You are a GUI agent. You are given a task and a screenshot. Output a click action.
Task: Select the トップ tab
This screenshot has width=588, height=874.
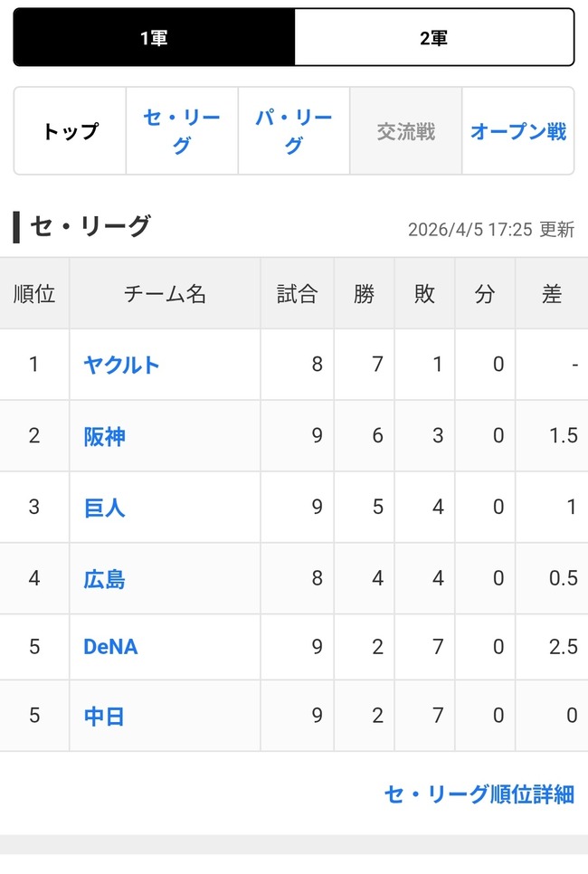click(x=69, y=129)
